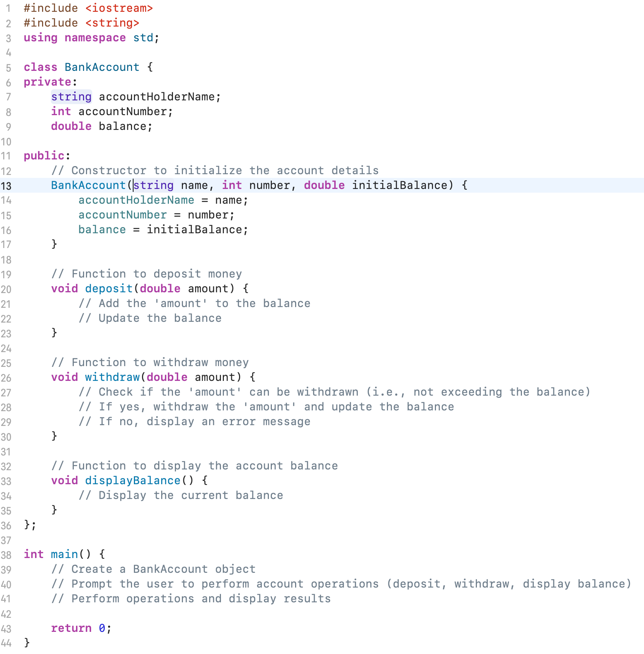Click "number" parameter in the constructor signature

[x=270, y=185]
